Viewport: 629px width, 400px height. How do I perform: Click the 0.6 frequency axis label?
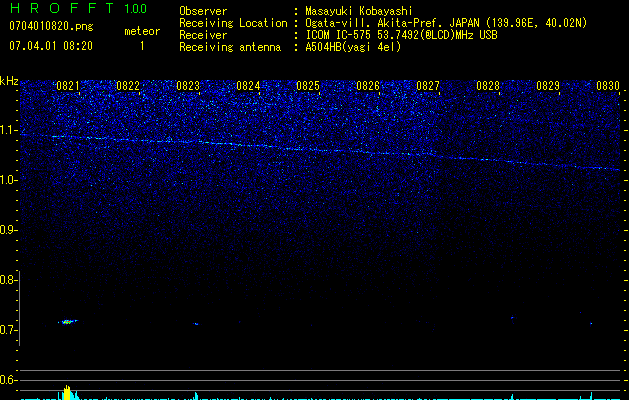(8, 380)
